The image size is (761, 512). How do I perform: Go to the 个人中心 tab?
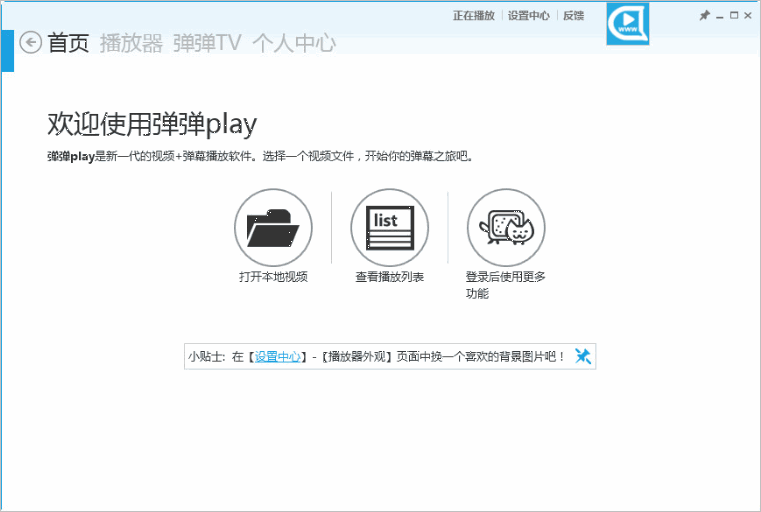tap(294, 43)
